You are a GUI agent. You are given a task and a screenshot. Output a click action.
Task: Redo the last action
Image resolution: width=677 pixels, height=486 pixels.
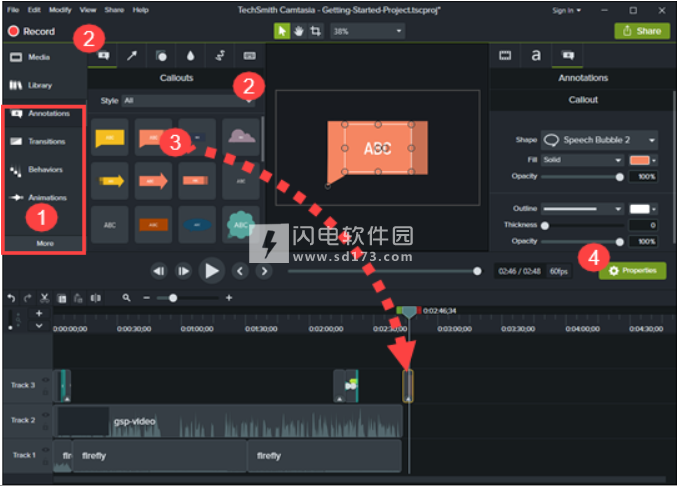(x=28, y=298)
